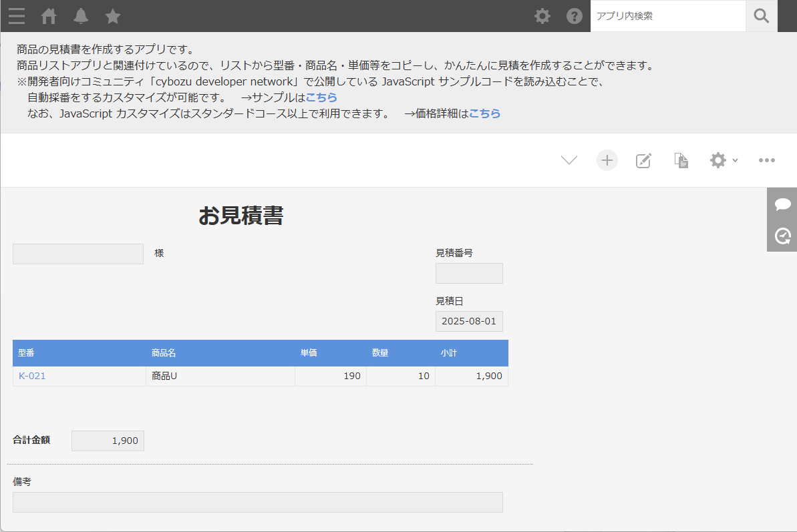Open app settings gear dropdown
The width and height of the screenshot is (797, 532).
tap(724, 160)
